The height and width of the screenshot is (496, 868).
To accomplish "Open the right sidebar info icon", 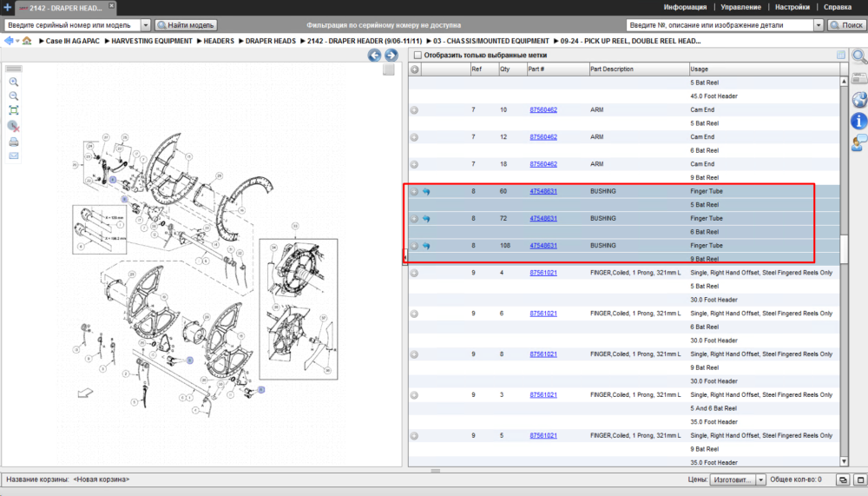I will [x=858, y=121].
